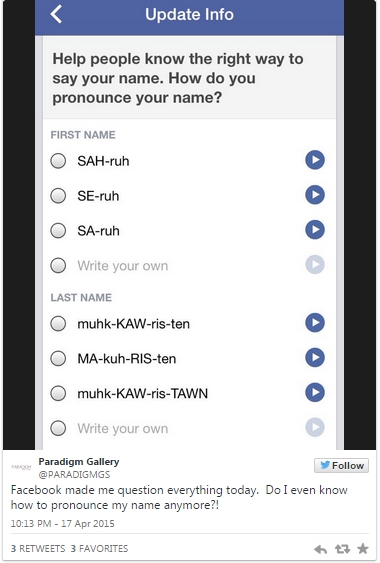Retweet this post using retweet icon
380x563 pixels.
[342, 549]
